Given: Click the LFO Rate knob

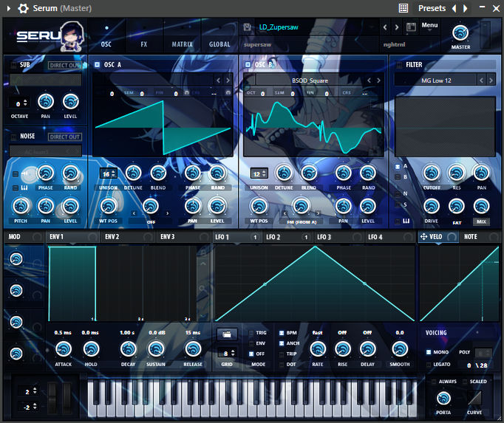Looking at the screenshot, I should point(318,349).
